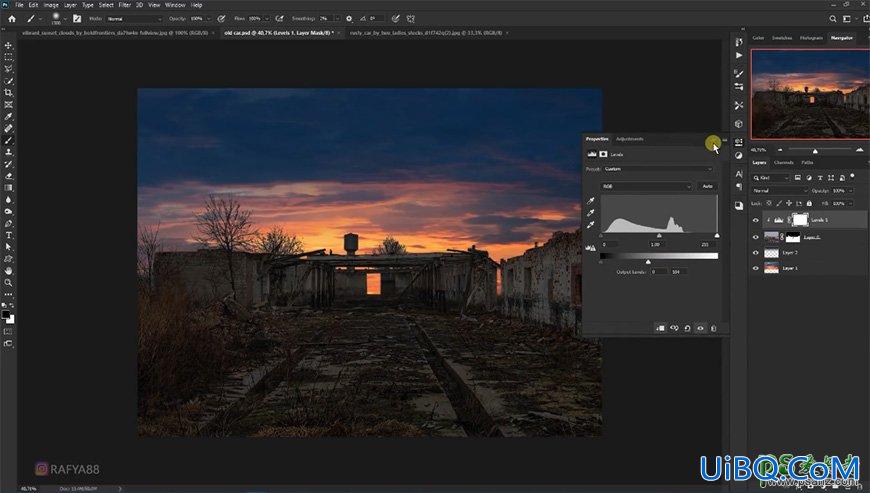
Task: Reset Levels adjustment to defaults
Action: (687, 328)
